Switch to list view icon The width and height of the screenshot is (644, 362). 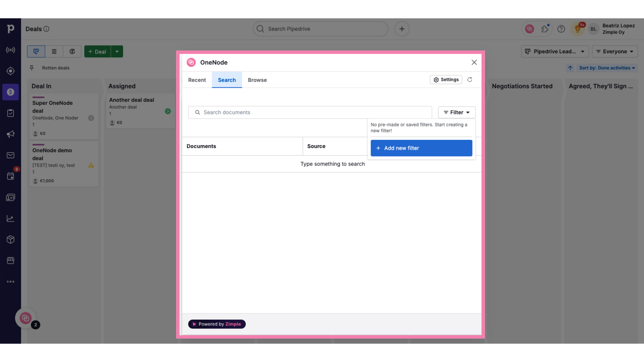click(54, 51)
